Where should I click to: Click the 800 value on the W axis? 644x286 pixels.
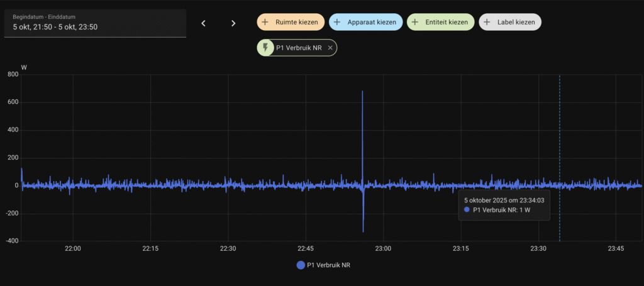13,75
